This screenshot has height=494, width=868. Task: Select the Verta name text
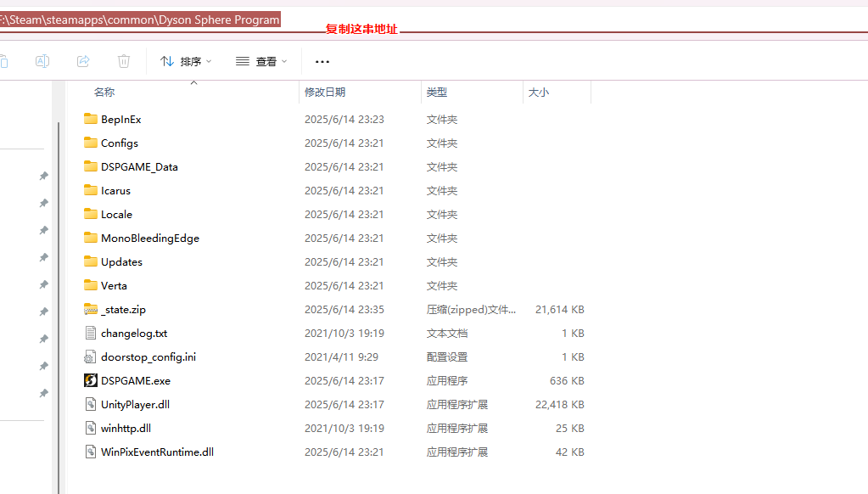point(114,286)
